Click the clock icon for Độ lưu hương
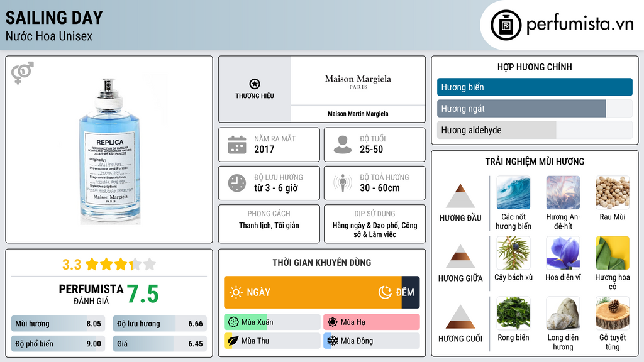 (x=236, y=183)
